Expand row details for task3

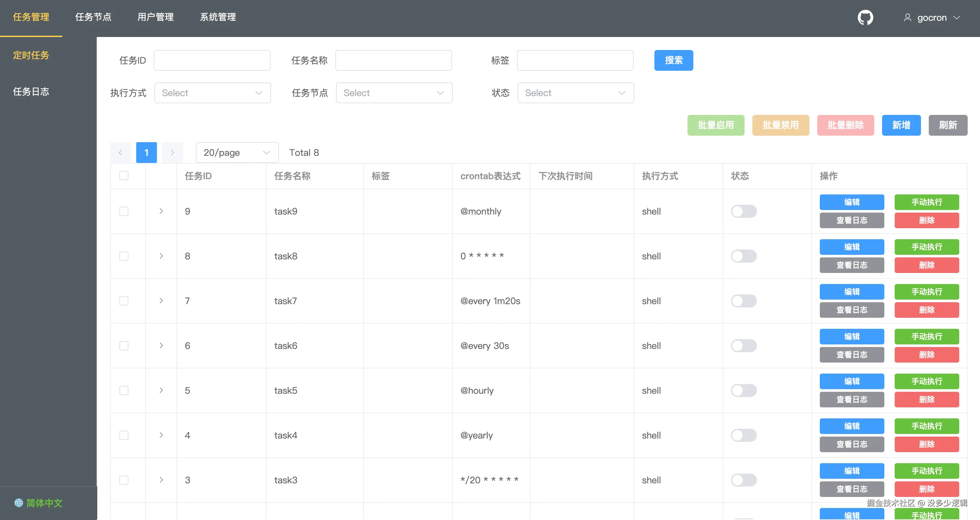point(161,480)
